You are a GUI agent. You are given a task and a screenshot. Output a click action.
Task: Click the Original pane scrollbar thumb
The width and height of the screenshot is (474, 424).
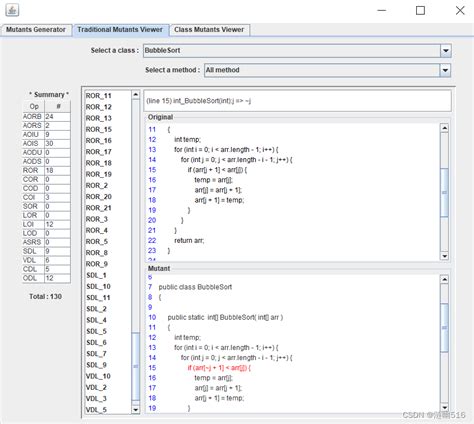[444, 192]
